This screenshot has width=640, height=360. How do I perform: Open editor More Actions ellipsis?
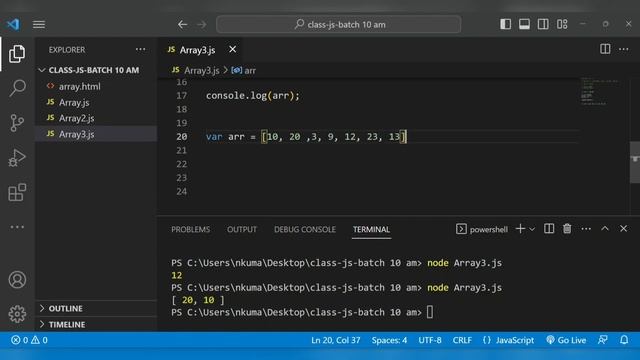(x=624, y=49)
